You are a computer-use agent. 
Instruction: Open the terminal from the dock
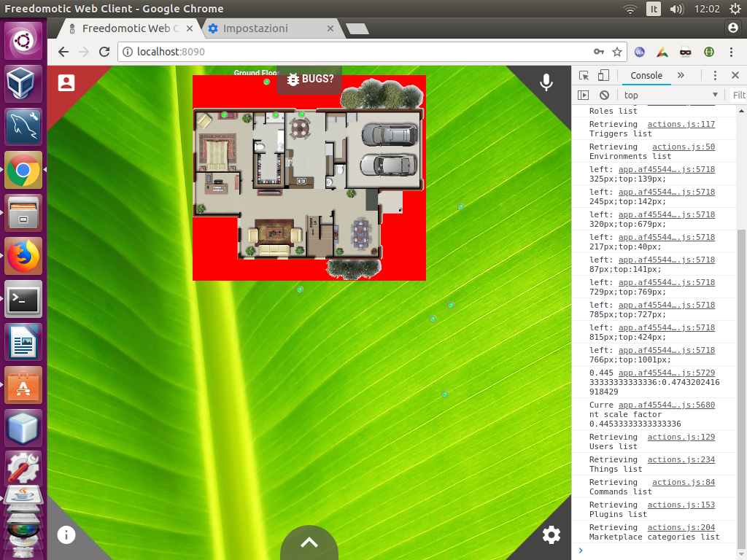pyautogui.click(x=23, y=300)
